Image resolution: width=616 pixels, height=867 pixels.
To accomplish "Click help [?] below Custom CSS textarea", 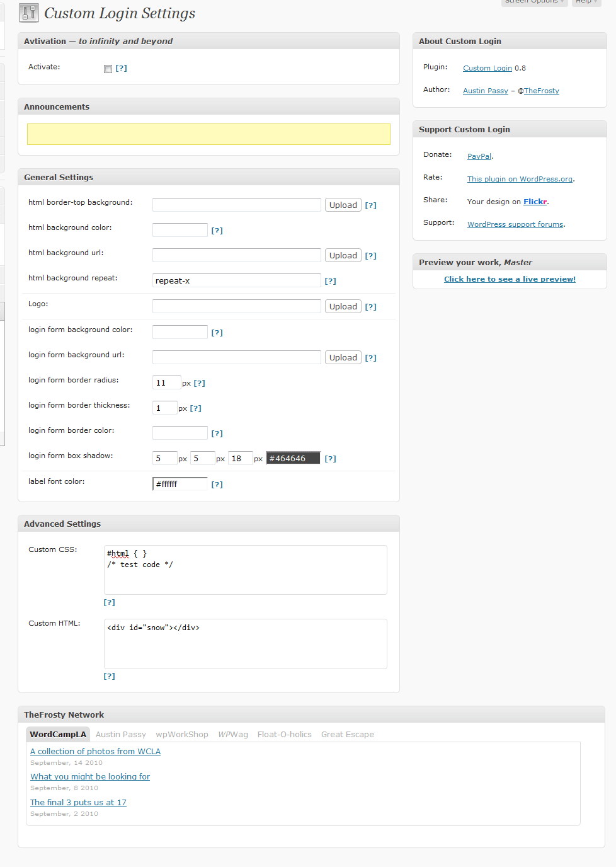I will click(x=109, y=602).
